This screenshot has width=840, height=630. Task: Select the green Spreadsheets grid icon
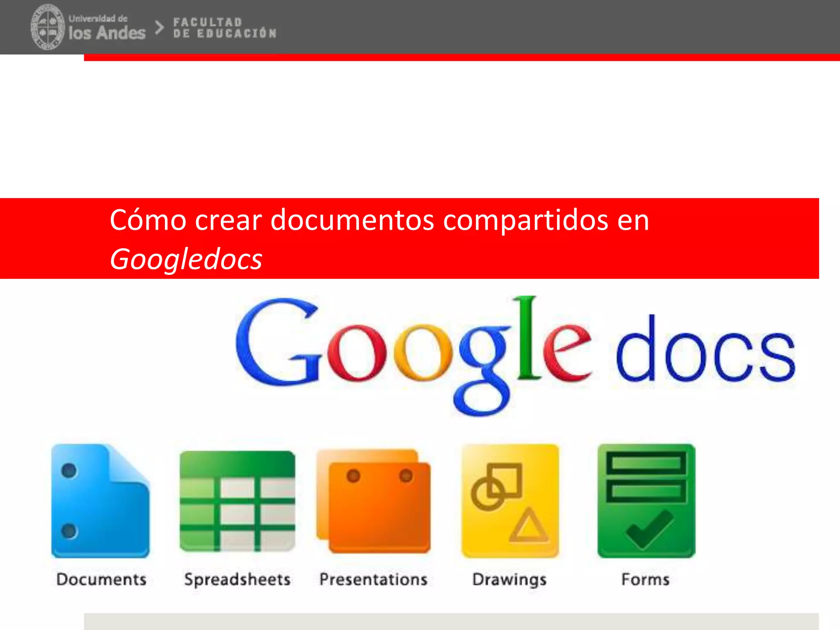point(237,501)
